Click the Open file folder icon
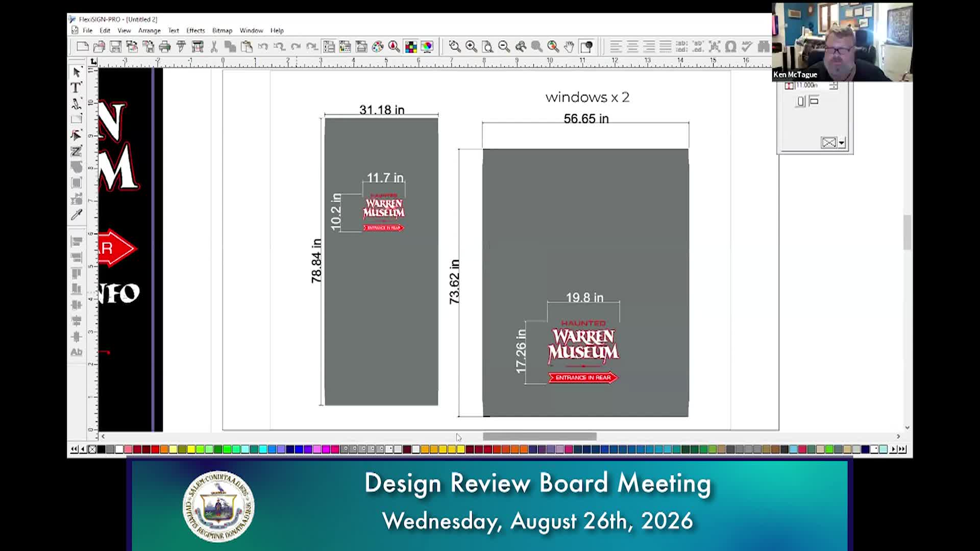The image size is (980, 551). 99,47
